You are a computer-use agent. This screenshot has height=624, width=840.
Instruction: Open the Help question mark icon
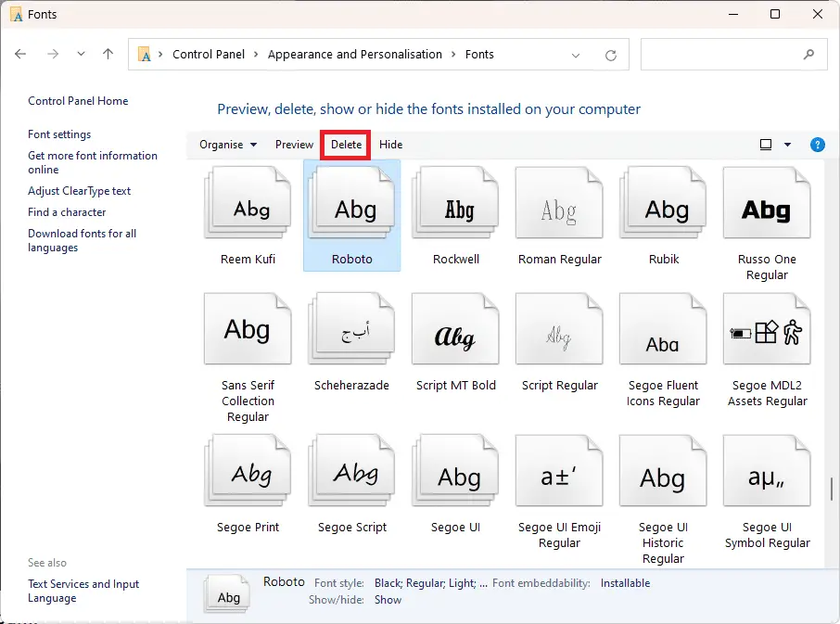(818, 145)
